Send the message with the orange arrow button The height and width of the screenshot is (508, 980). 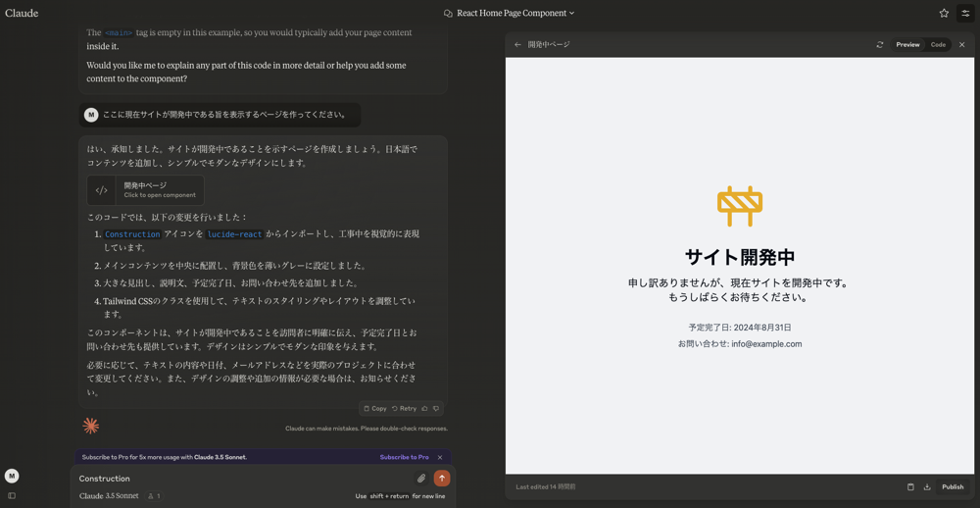coord(442,479)
